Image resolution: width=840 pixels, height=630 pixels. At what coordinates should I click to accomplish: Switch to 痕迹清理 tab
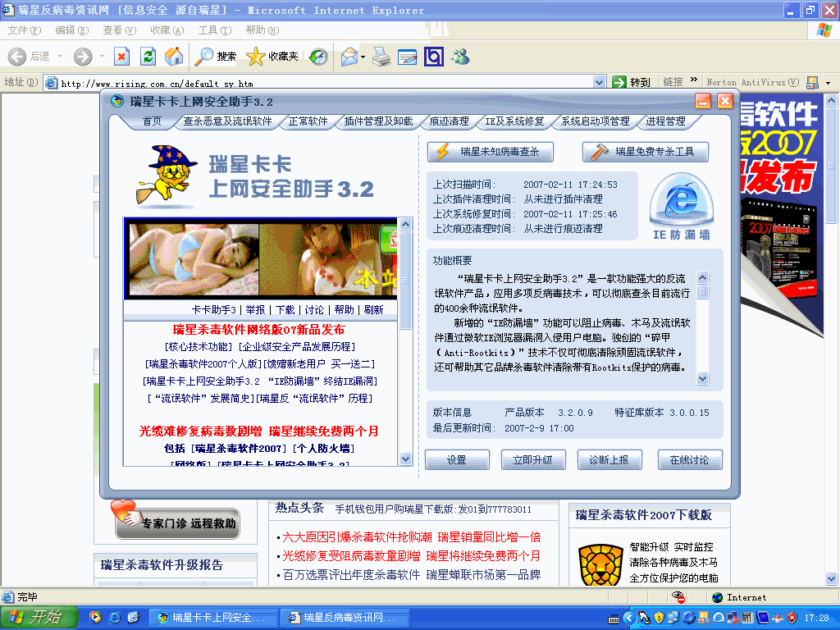[x=449, y=121]
